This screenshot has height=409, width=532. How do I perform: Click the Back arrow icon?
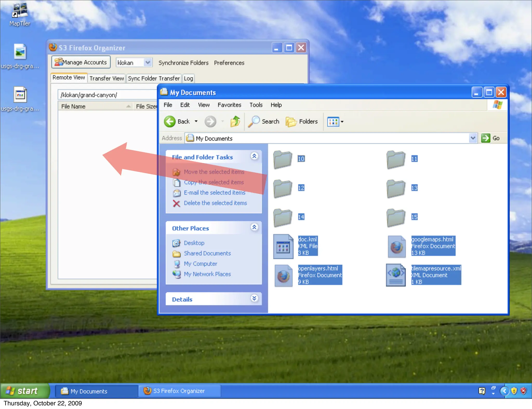170,121
